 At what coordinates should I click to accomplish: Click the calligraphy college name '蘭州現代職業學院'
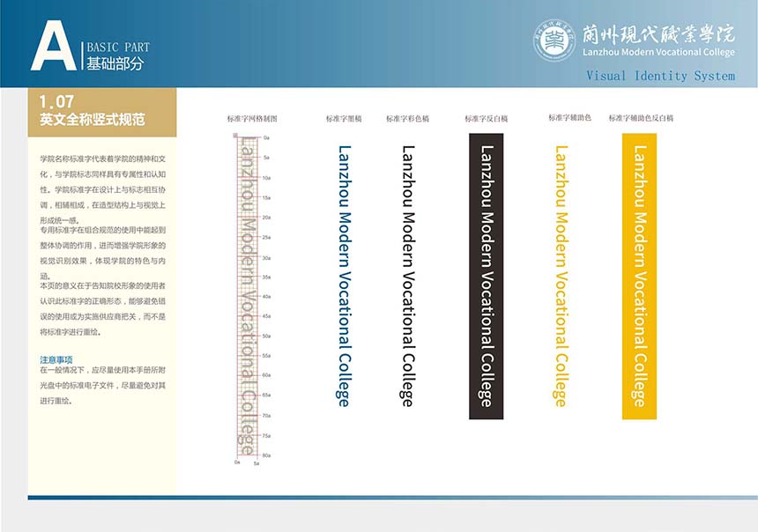click(658, 33)
